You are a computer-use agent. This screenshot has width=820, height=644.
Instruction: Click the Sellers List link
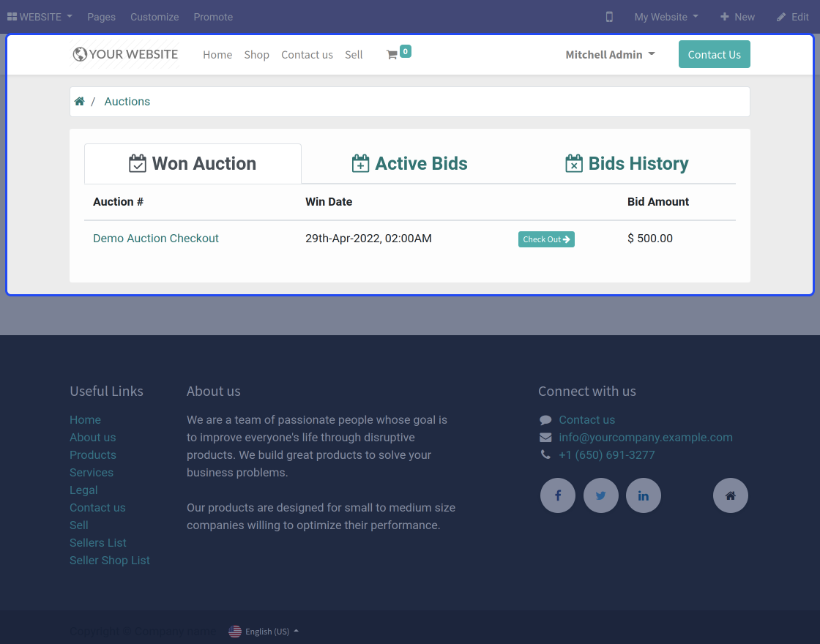click(x=98, y=542)
